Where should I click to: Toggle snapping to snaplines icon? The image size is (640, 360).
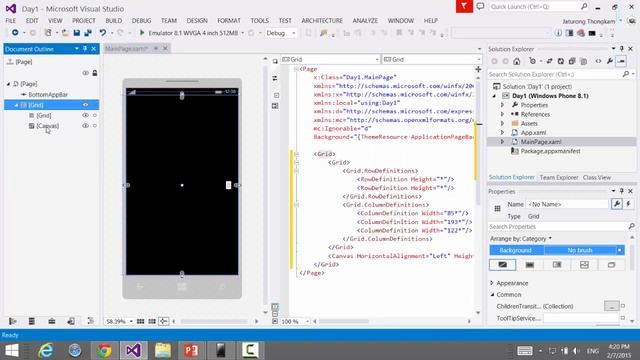tap(163, 321)
